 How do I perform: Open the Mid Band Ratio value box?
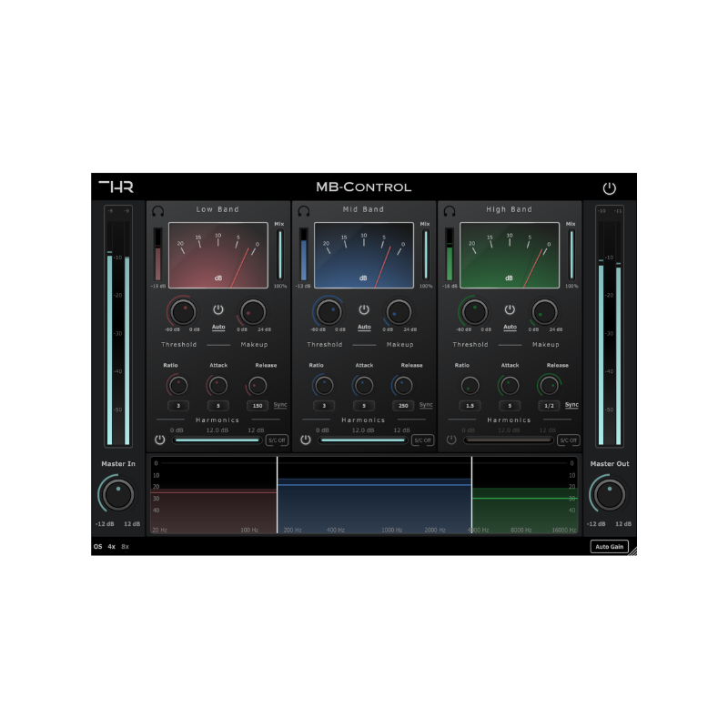[326, 405]
